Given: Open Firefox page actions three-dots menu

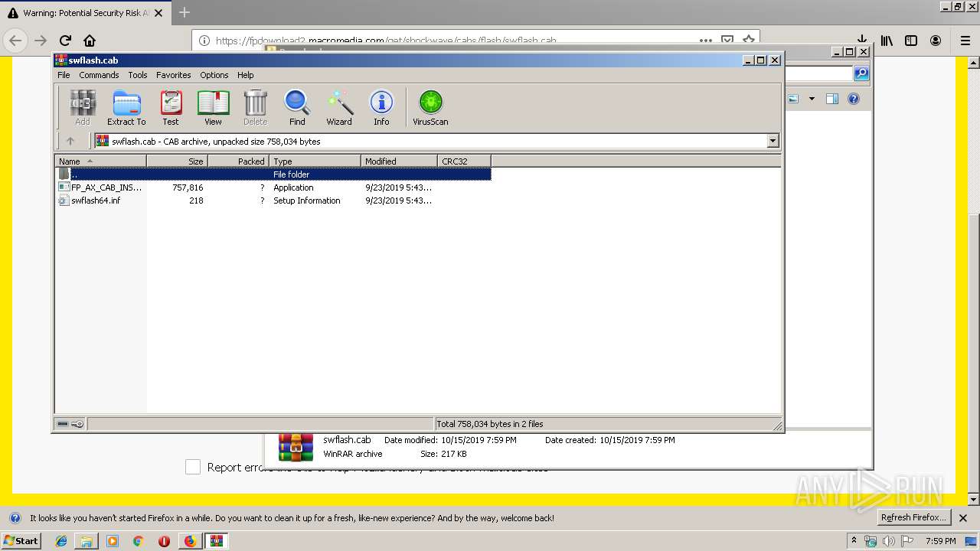Looking at the screenshot, I should 705,41.
